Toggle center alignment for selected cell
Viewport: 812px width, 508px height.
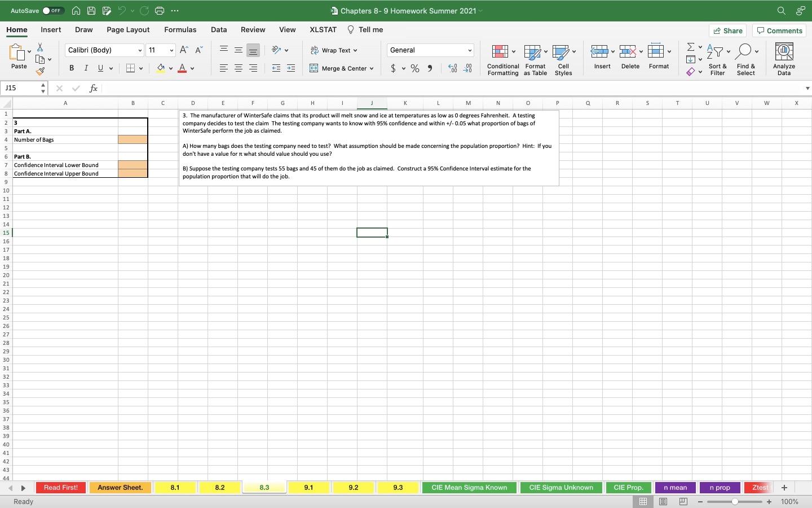click(239, 68)
